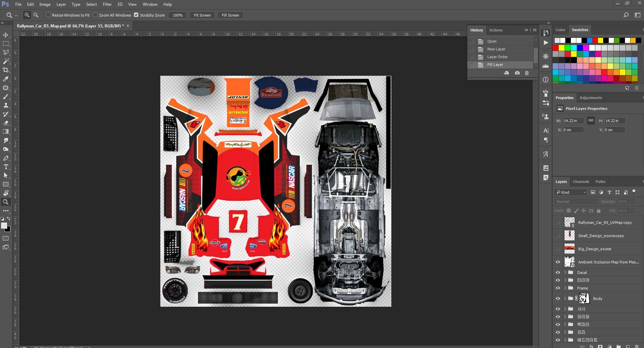Screen dimensions: 644x348
Task: Disable the Scrubby Zoom checkbox
Action: [136, 15]
